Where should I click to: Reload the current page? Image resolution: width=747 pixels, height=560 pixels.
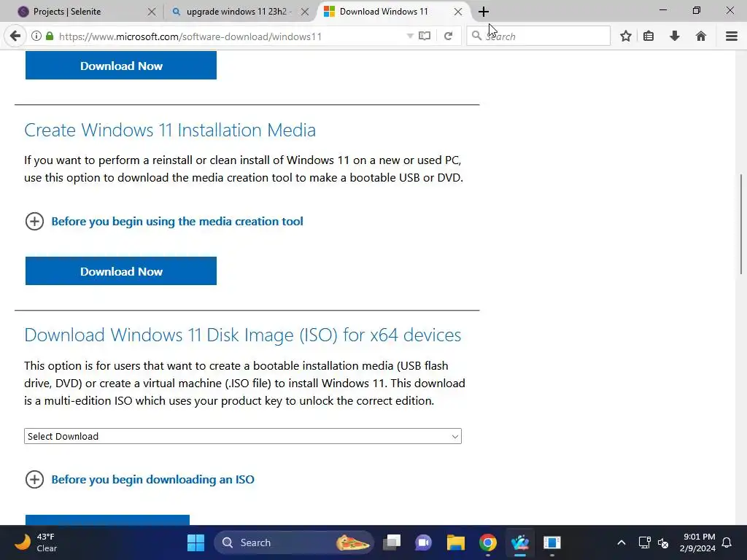449,36
